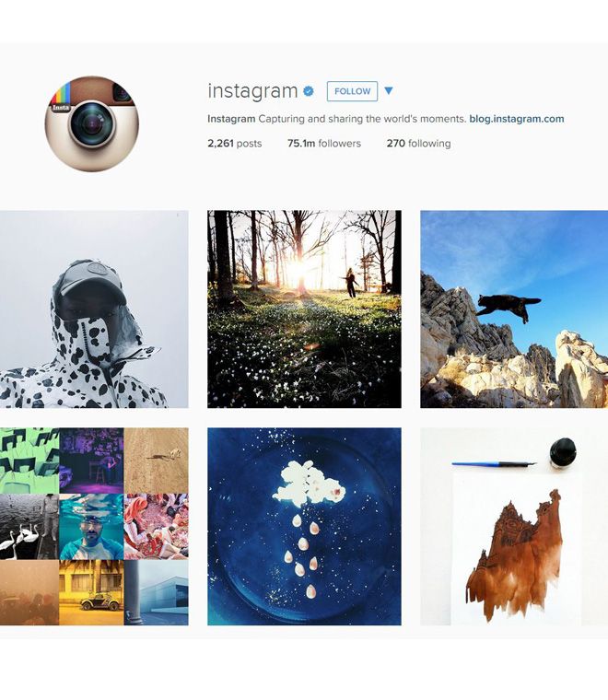Click the instagram username heading

coord(252,90)
